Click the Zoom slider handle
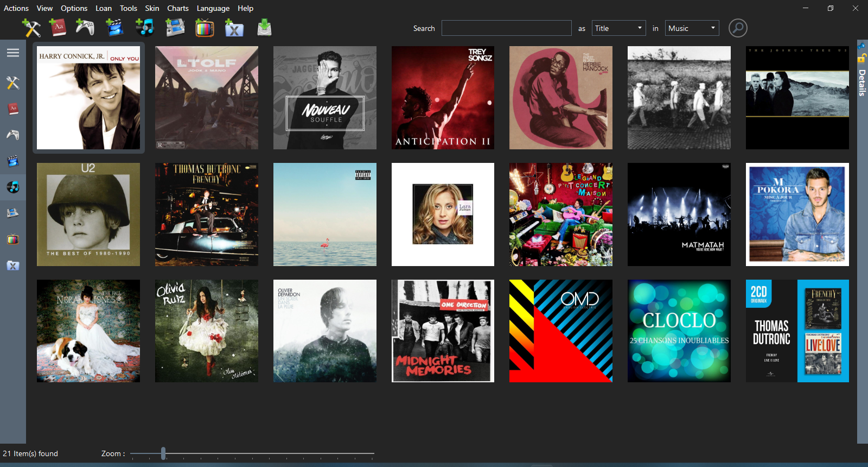Viewport: 868px width, 467px height. 163,453
